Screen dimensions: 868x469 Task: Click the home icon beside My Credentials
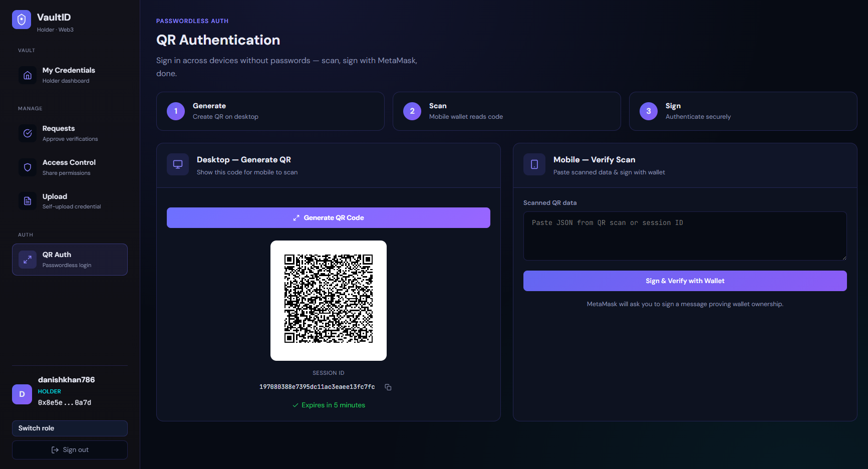(28, 75)
